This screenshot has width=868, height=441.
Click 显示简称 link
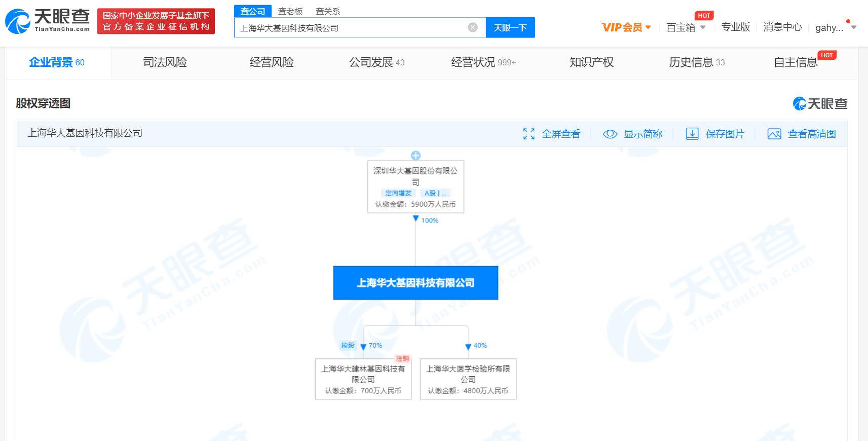tap(643, 134)
